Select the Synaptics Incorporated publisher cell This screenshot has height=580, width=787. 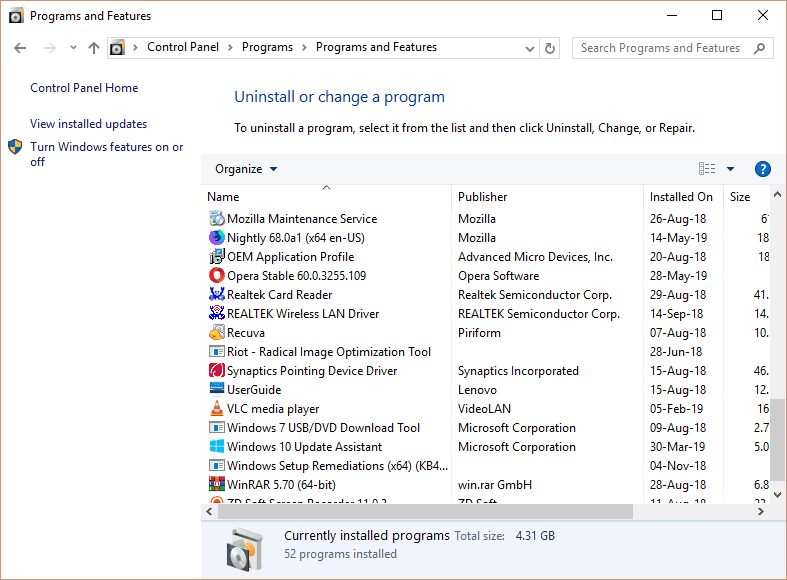(518, 371)
